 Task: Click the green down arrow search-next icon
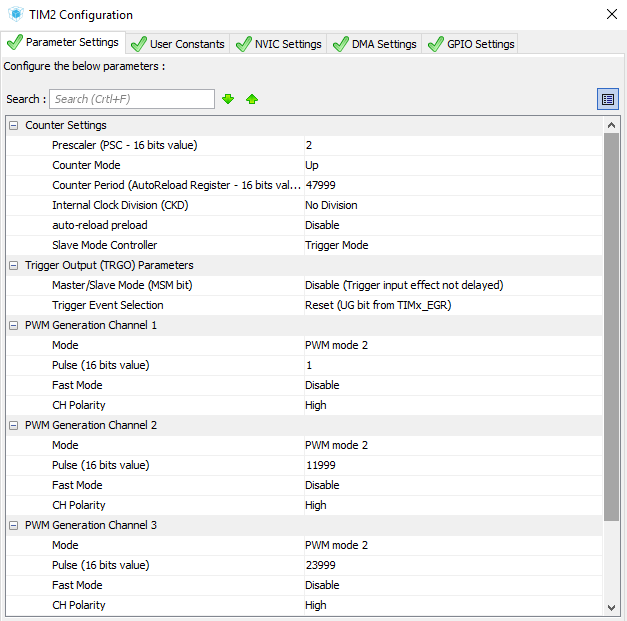pyautogui.click(x=228, y=99)
